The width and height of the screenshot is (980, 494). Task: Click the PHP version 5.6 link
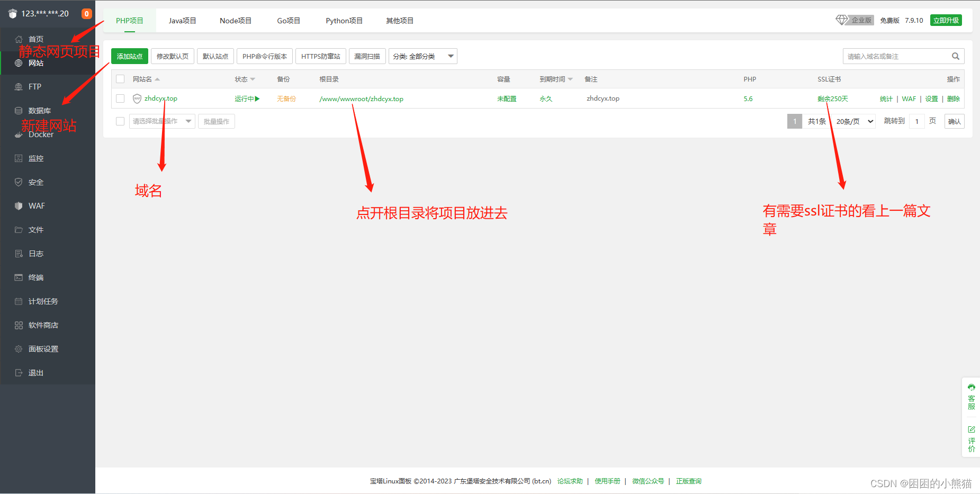click(748, 99)
